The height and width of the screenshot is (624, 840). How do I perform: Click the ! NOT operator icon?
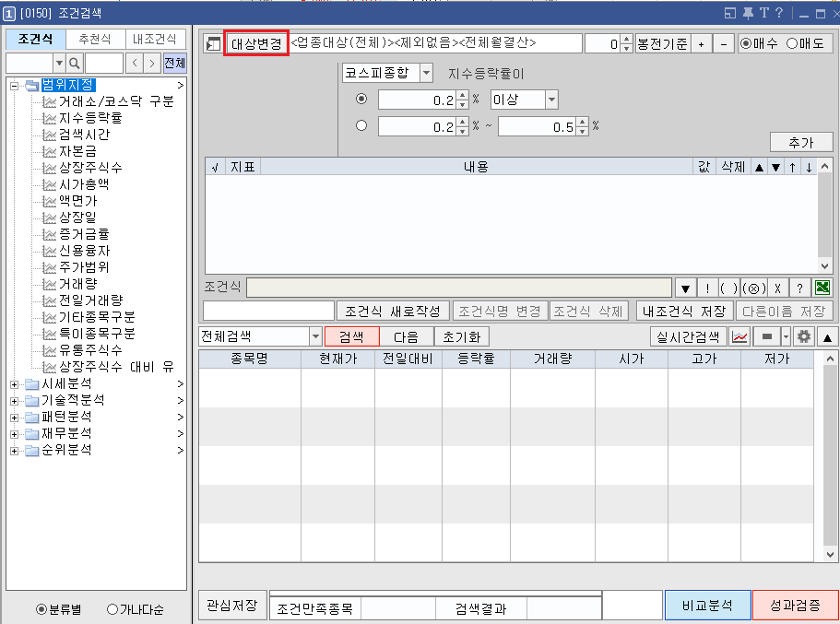(708, 286)
